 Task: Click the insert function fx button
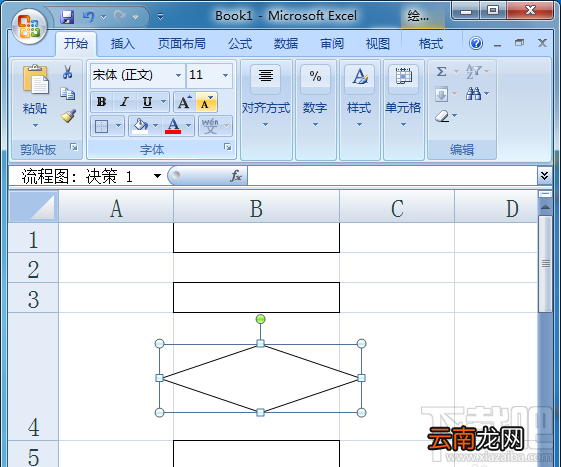pyautogui.click(x=235, y=176)
